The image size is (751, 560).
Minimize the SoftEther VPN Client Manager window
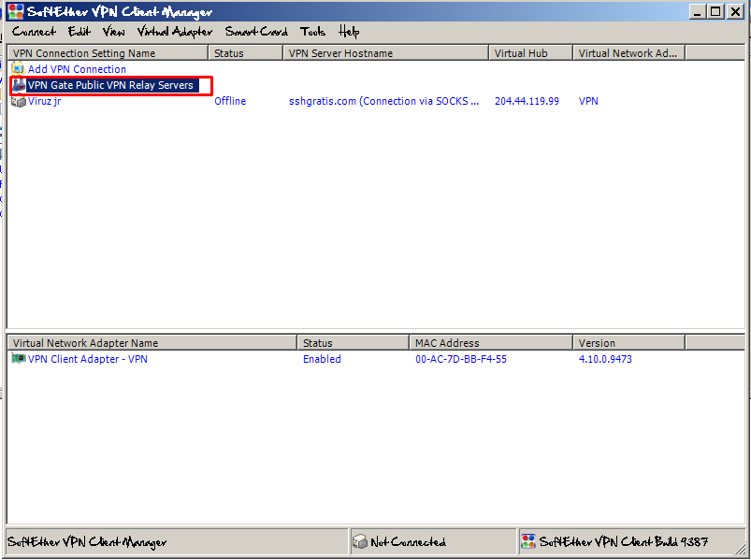[698, 11]
